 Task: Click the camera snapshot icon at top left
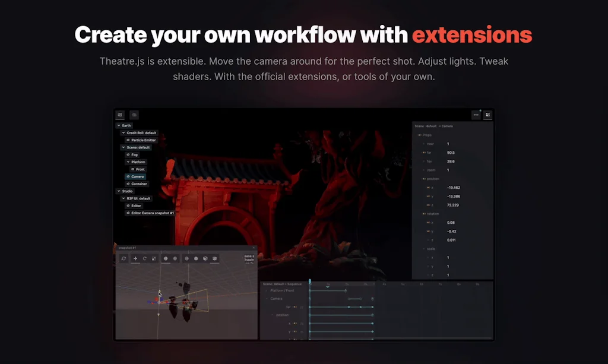tap(134, 115)
